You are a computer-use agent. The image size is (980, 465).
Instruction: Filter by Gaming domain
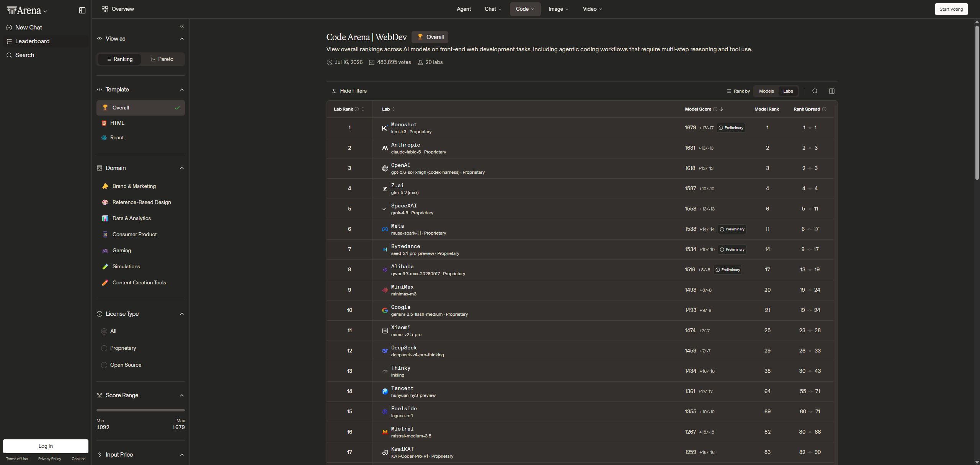click(140, 251)
